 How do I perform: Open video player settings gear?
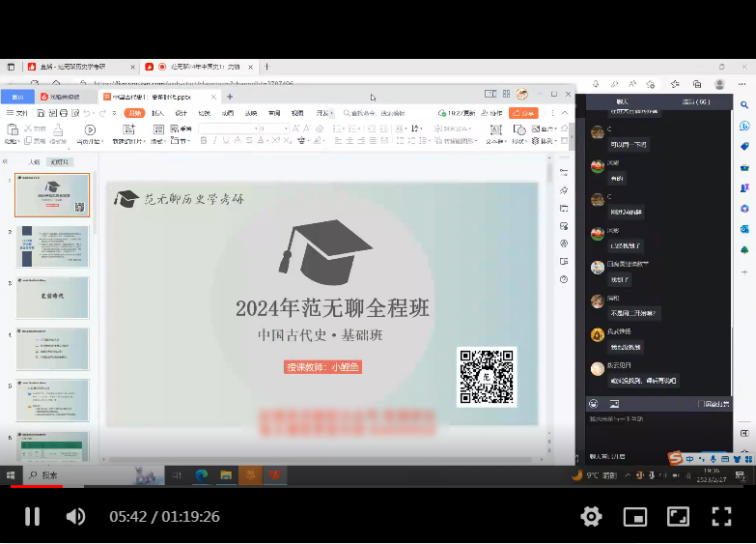591,517
